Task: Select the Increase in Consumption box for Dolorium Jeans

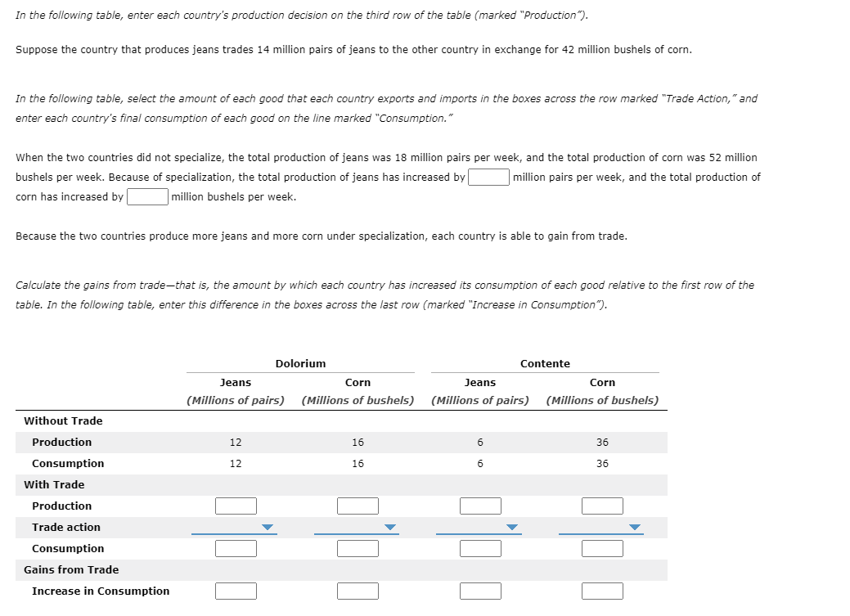Action: tap(236, 591)
